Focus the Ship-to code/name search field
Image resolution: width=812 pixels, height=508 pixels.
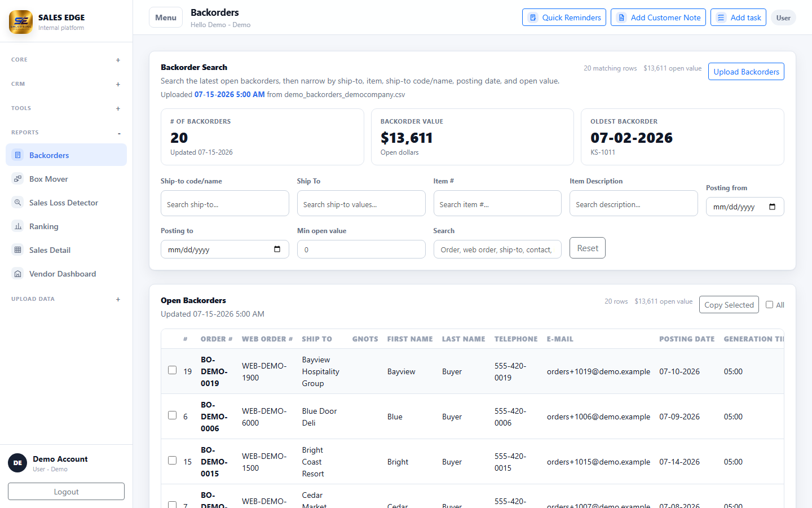(224, 203)
